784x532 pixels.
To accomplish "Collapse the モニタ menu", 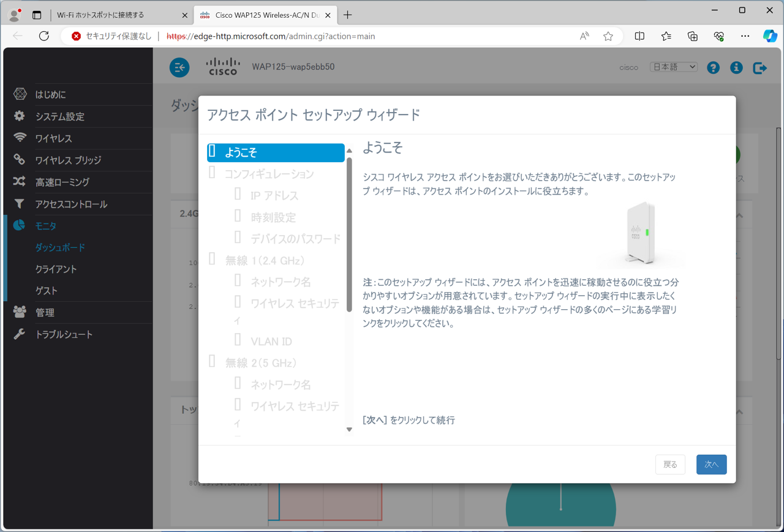I will point(46,226).
